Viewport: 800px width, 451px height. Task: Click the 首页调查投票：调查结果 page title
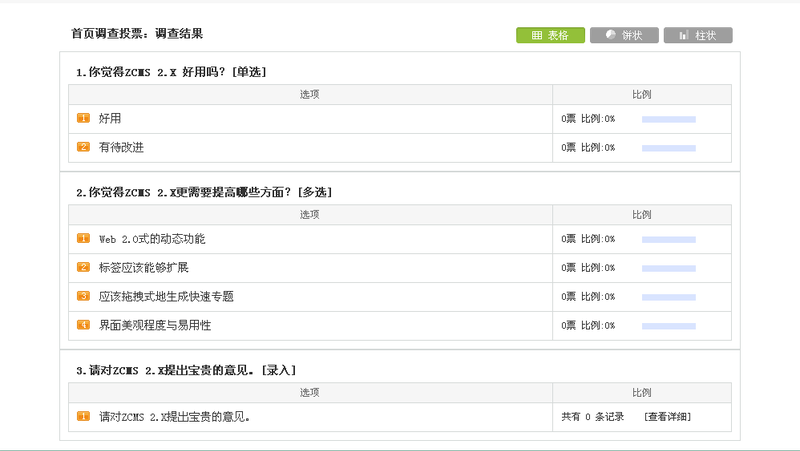coord(137,34)
